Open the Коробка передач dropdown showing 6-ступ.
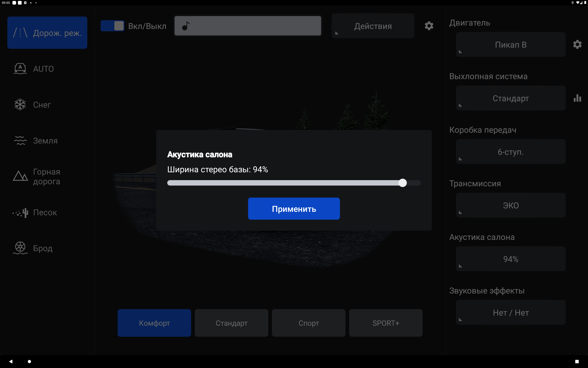This screenshot has height=368, width=588. pyautogui.click(x=511, y=152)
